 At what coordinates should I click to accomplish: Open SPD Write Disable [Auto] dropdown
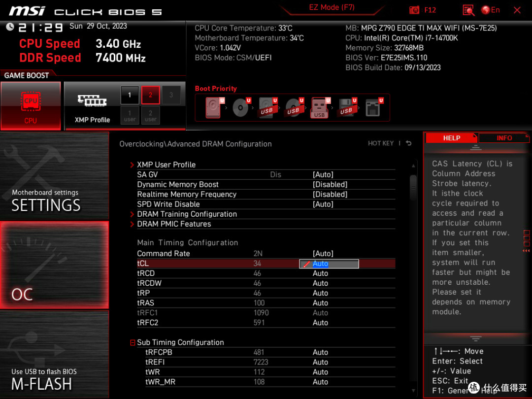coord(323,204)
